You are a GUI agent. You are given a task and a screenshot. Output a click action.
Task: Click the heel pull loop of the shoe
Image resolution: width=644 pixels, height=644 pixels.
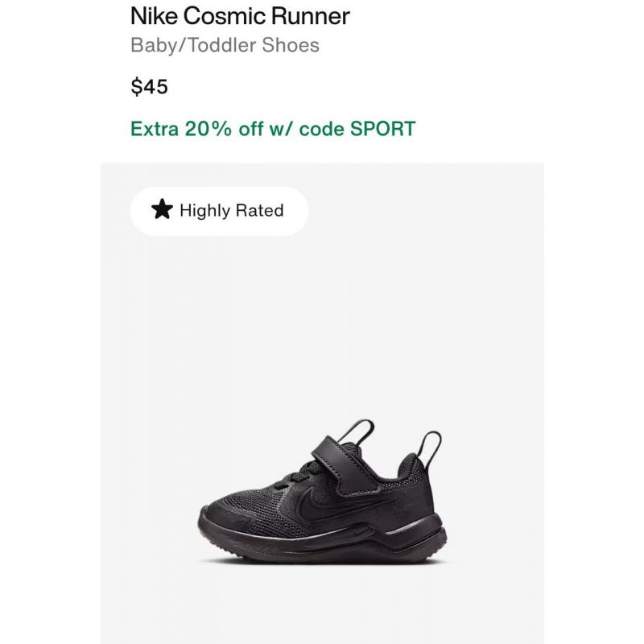click(431, 452)
